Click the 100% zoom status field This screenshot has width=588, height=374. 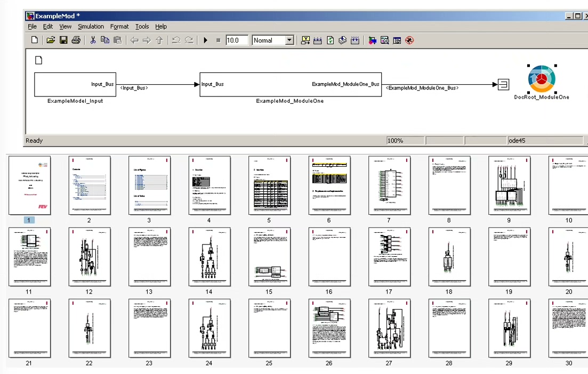(405, 141)
